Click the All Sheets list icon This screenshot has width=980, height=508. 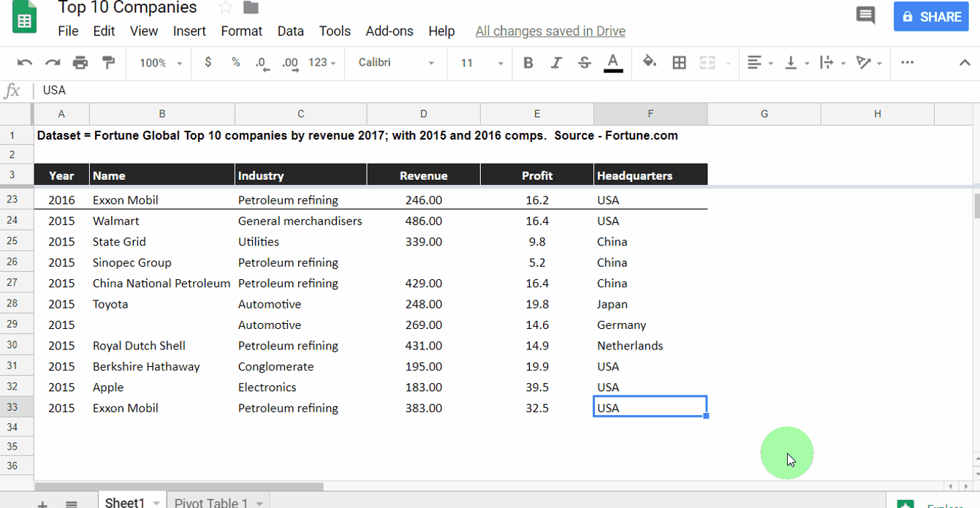pos(71,504)
